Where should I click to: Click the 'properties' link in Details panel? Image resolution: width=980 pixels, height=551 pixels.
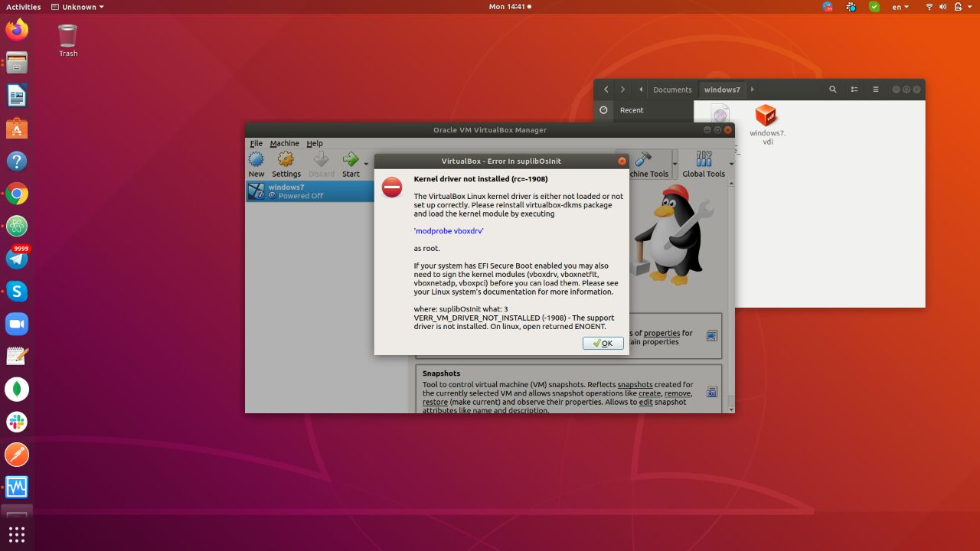click(661, 333)
